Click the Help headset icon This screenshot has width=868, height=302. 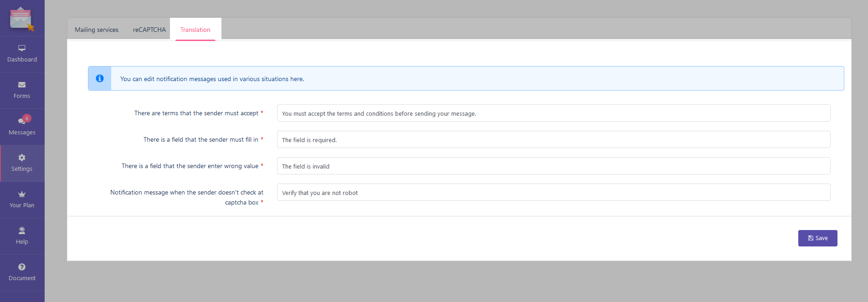(x=22, y=230)
